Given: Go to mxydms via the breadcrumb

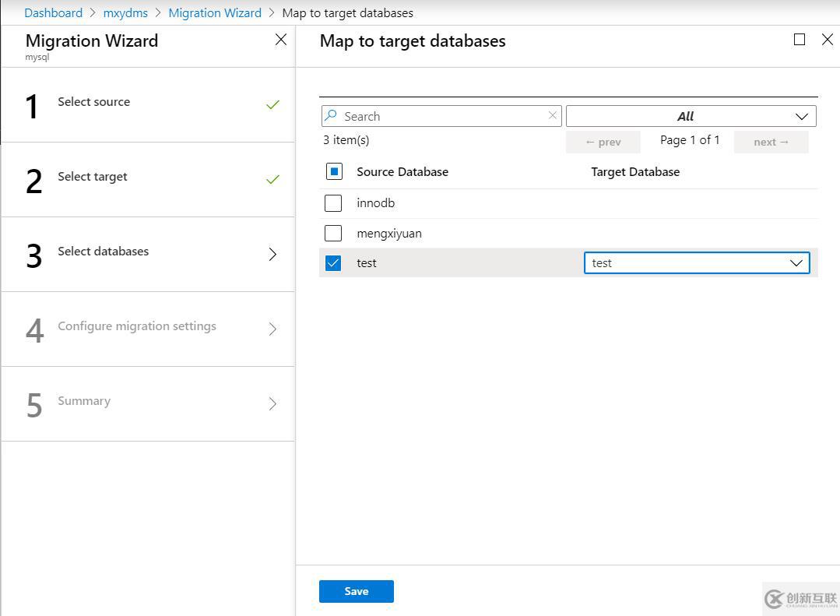Looking at the screenshot, I should click(x=125, y=12).
